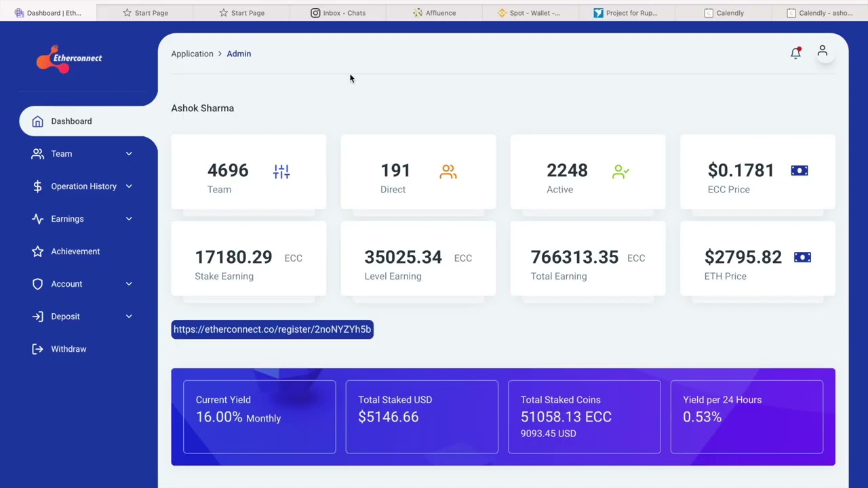Switch to the second Start Page tab
868x488 pixels.
coord(241,13)
